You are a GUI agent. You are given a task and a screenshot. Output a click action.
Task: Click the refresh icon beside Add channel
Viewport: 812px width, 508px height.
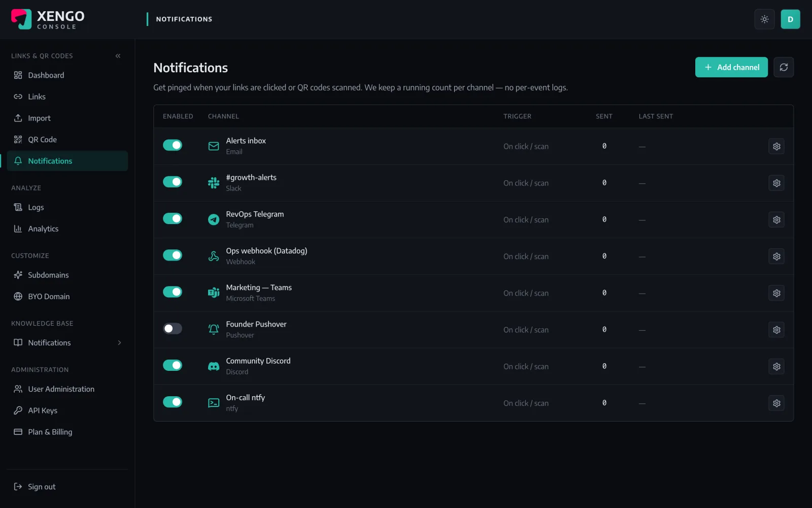point(784,67)
